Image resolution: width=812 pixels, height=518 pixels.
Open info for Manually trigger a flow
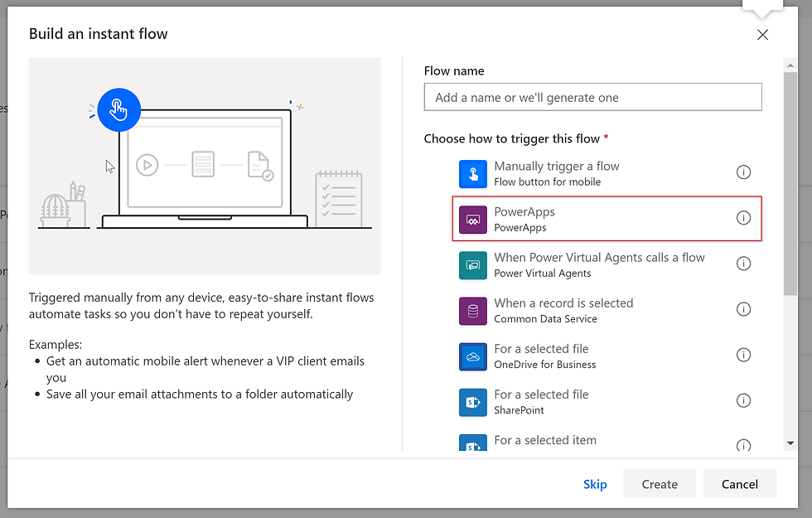743,172
